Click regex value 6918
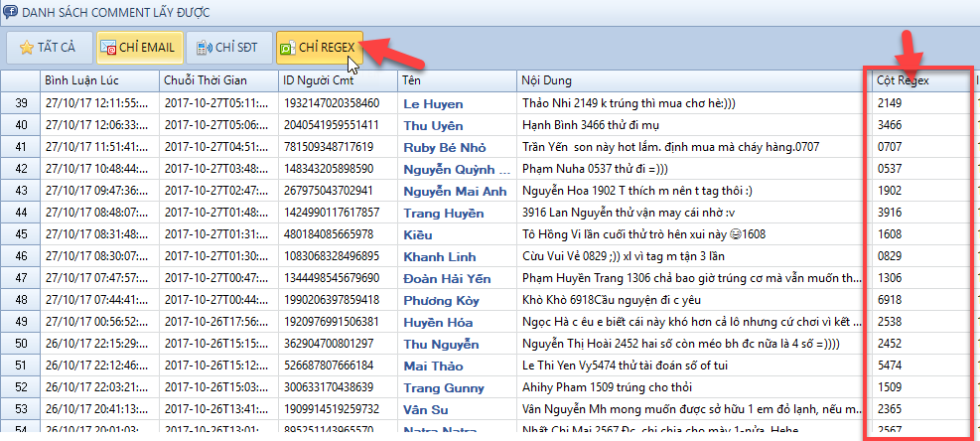The width and height of the screenshot is (980, 441). 890,300
